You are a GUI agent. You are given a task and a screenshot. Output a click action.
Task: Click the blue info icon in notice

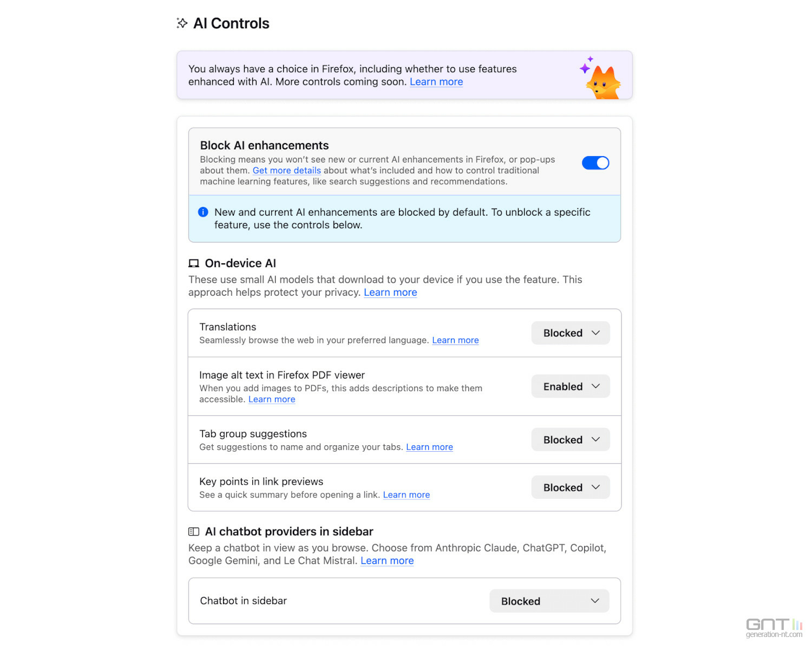point(203,212)
